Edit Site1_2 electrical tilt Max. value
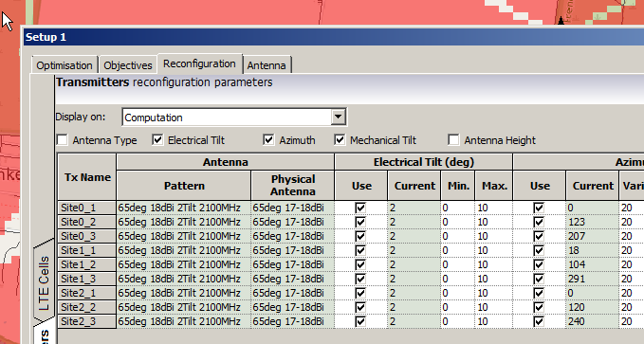This screenshot has height=344, width=644. click(x=494, y=264)
